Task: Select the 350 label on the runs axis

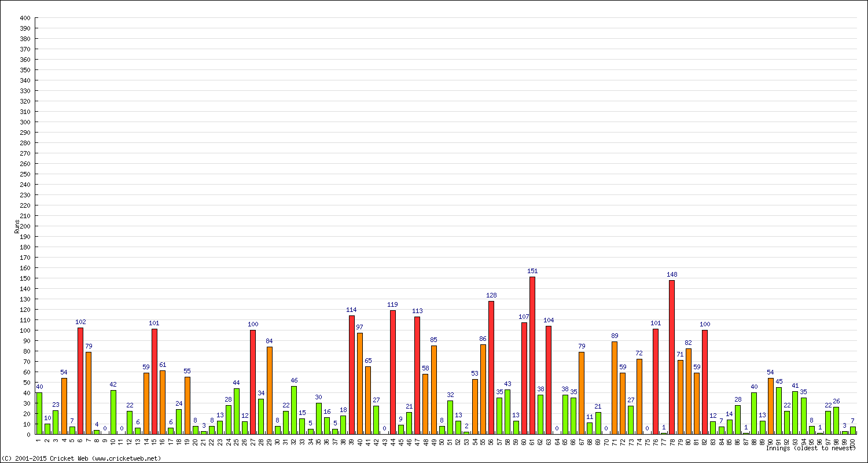Action: tap(24, 70)
